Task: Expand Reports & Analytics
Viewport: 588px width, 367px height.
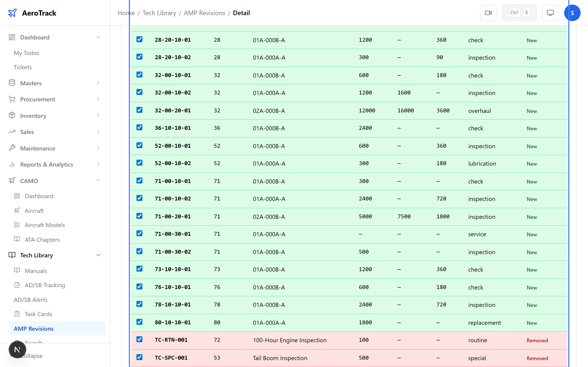Action: (98, 164)
